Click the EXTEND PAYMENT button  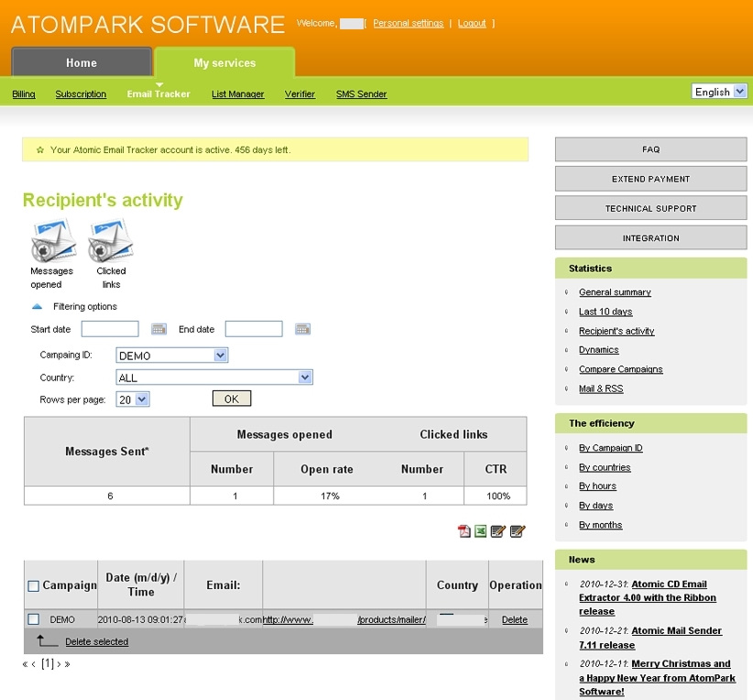point(650,179)
